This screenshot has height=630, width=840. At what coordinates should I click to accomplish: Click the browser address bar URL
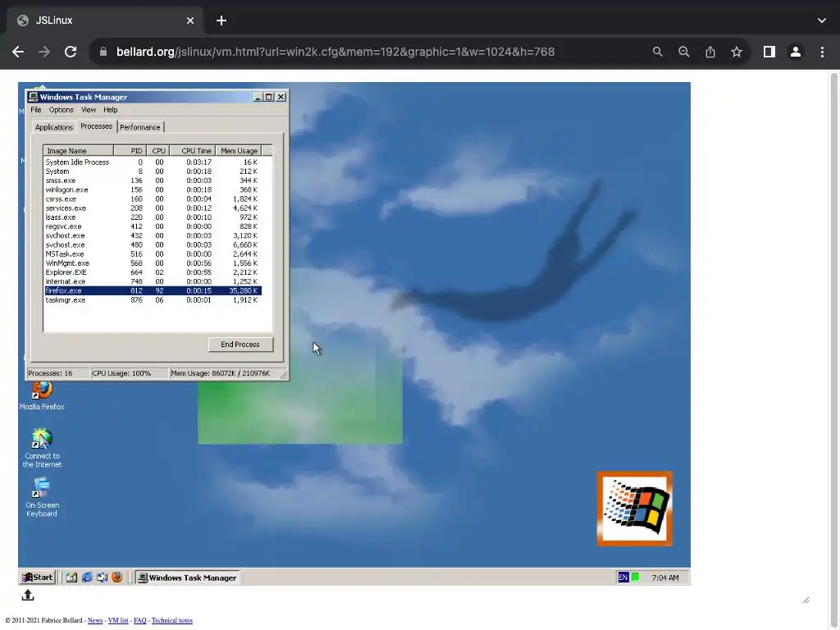(x=336, y=52)
